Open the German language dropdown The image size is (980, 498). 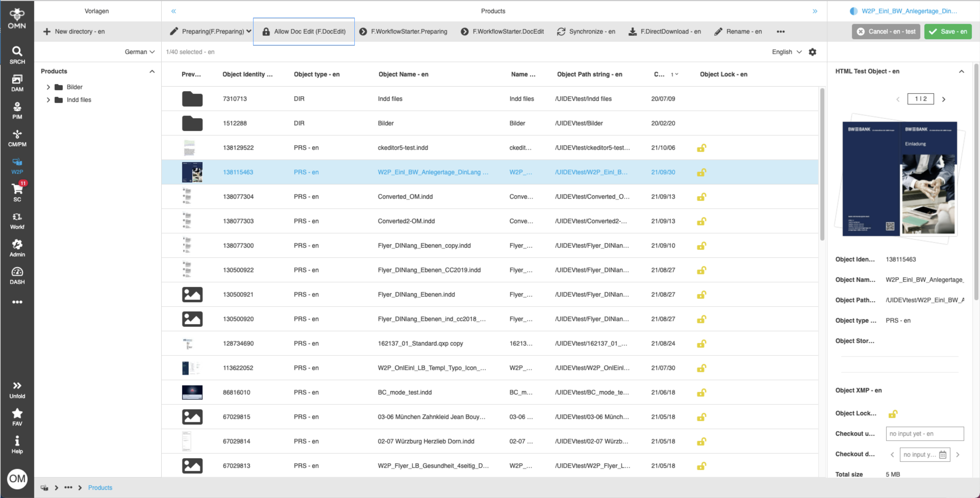[139, 52]
